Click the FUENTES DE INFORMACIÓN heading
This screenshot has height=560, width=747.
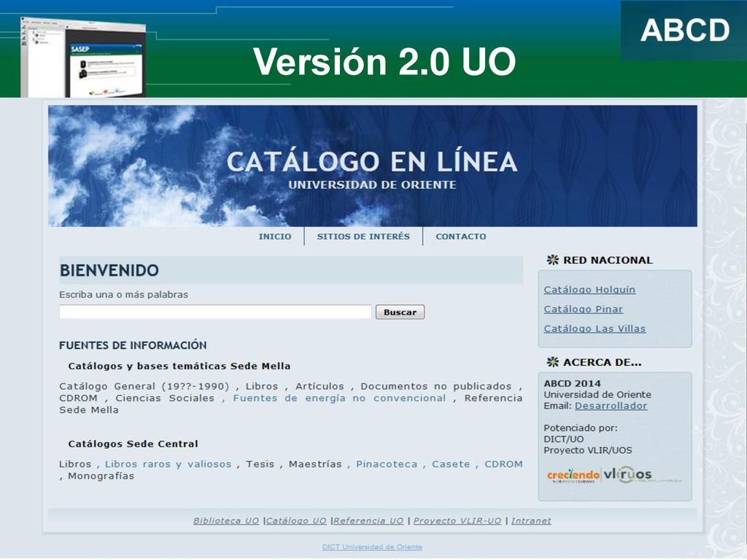133,346
